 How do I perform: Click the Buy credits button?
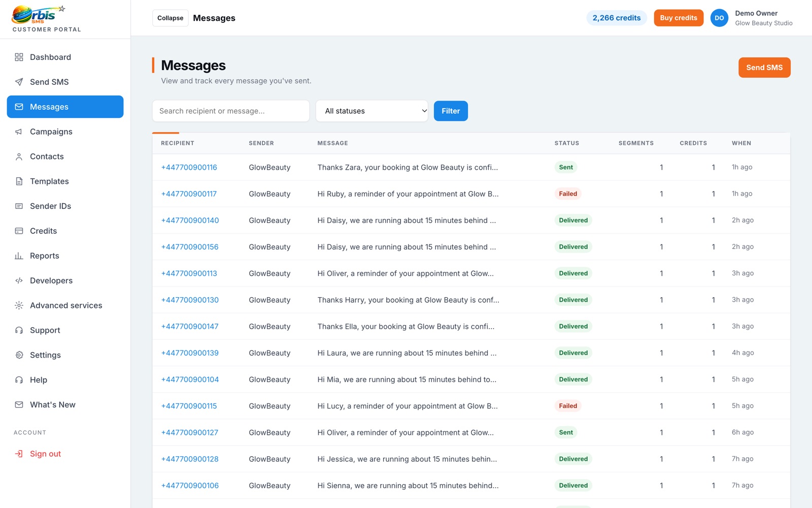tap(679, 18)
